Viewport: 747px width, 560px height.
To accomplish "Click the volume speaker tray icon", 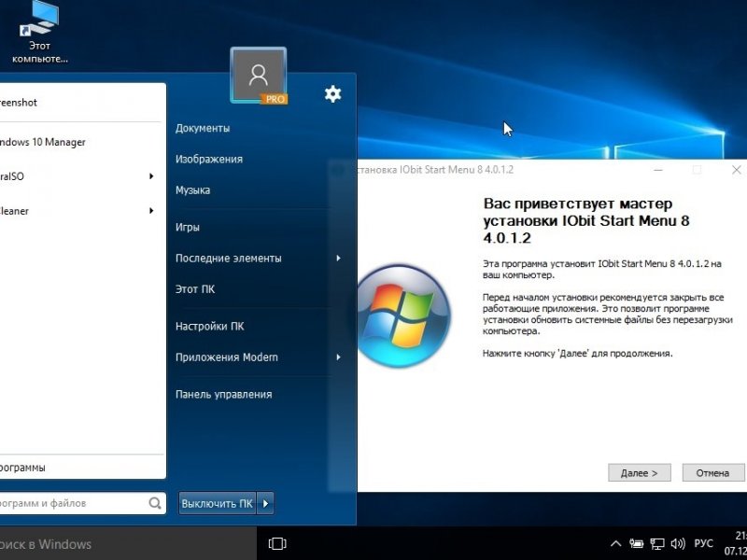I will pyautogui.click(x=678, y=544).
